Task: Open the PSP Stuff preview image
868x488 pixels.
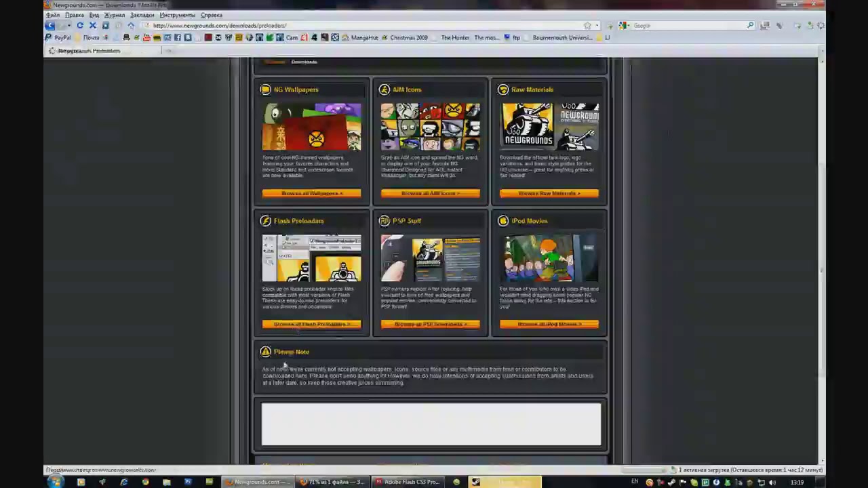Action: (430, 258)
